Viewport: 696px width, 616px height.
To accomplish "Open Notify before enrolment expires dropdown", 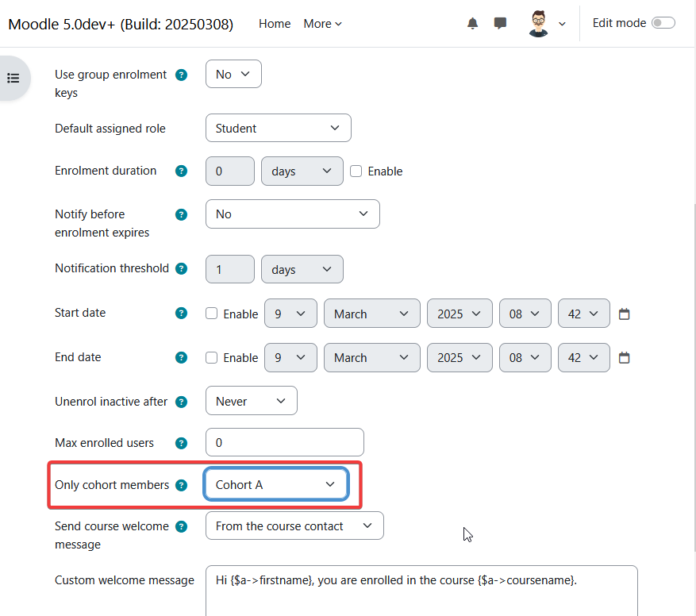I will (293, 214).
